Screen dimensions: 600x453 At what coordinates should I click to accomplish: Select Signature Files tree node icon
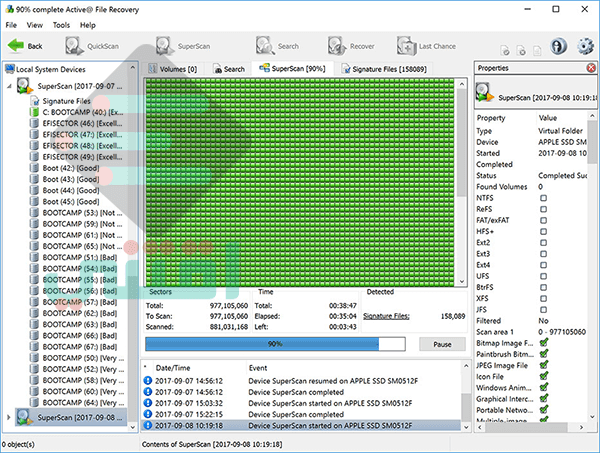[x=35, y=101]
